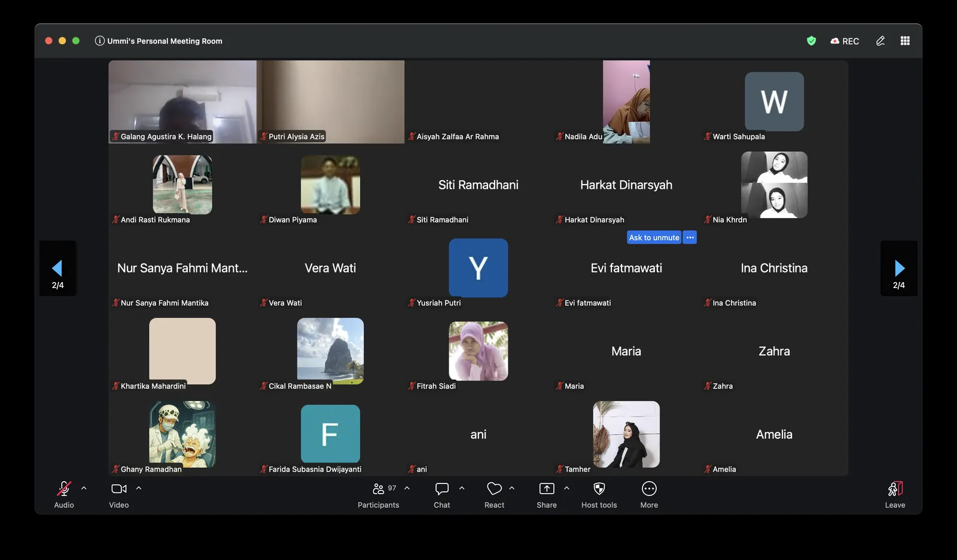This screenshot has height=560, width=957.
Task: Start Share screen
Action: coord(547,495)
